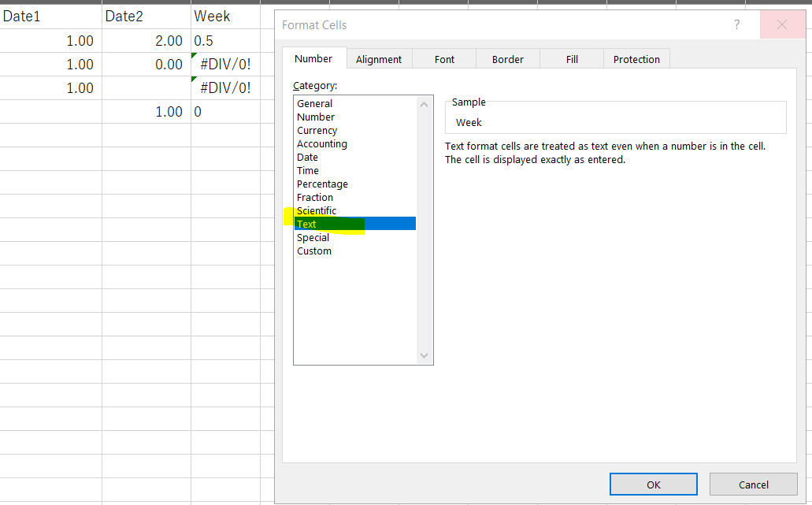The height and width of the screenshot is (505, 812).
Task: Click the Format Cells help question mark
Action: click(x=736, y=24)
